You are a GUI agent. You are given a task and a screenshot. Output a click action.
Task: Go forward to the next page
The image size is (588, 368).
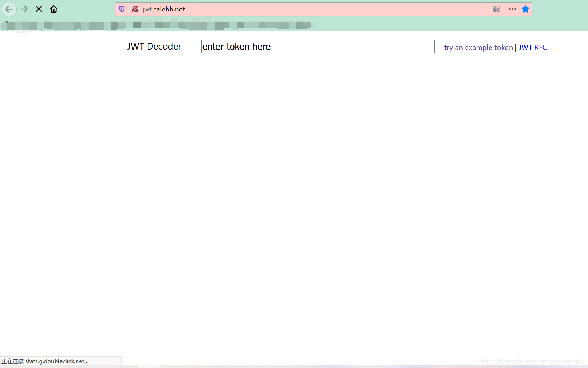[x=24, y=9]
